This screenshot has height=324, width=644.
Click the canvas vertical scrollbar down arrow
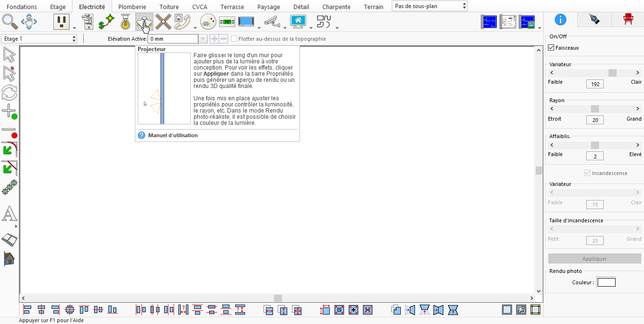click(x=538, y=291)
